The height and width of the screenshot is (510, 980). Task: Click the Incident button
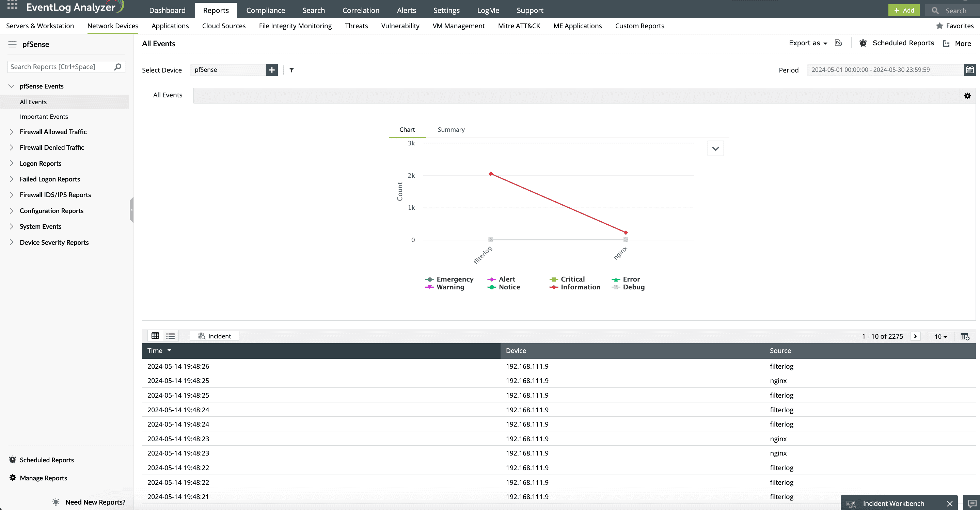(x=214, y=336)
